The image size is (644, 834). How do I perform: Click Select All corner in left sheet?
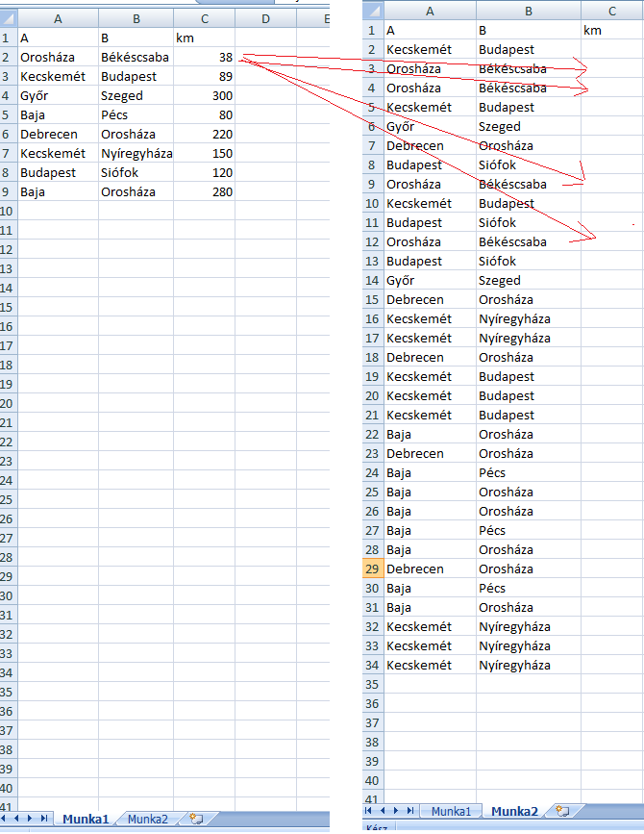click(x=9, y=18)
